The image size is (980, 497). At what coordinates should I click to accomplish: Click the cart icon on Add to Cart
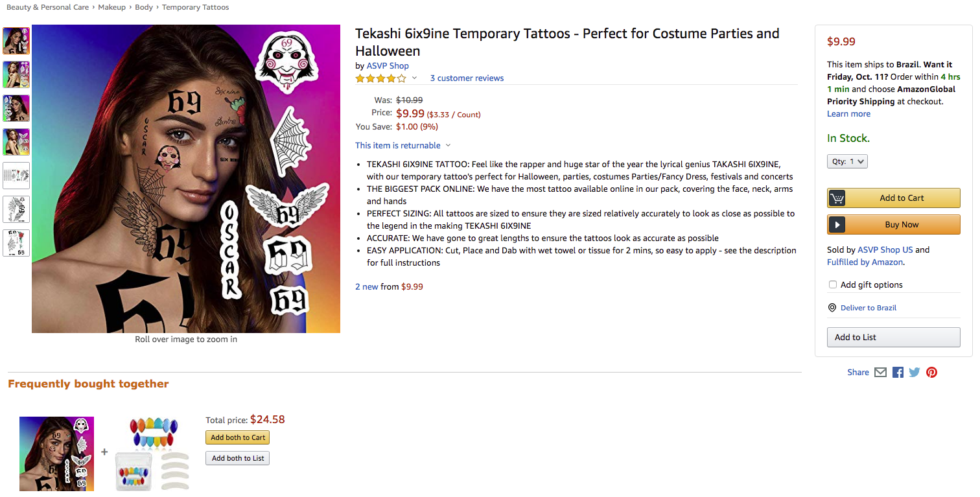click(x=837, y=198)
